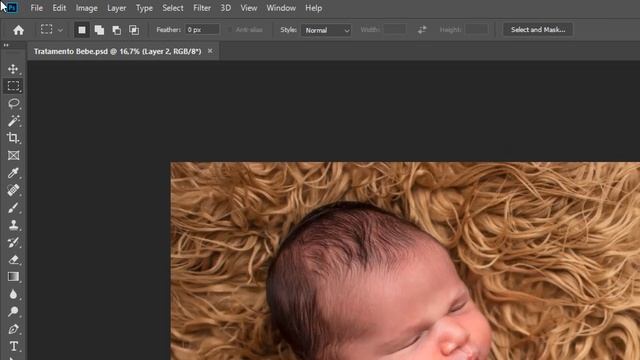This screenshot has width=640, height=360.
Task: Open the Image menu
Action: click(87, 8)
